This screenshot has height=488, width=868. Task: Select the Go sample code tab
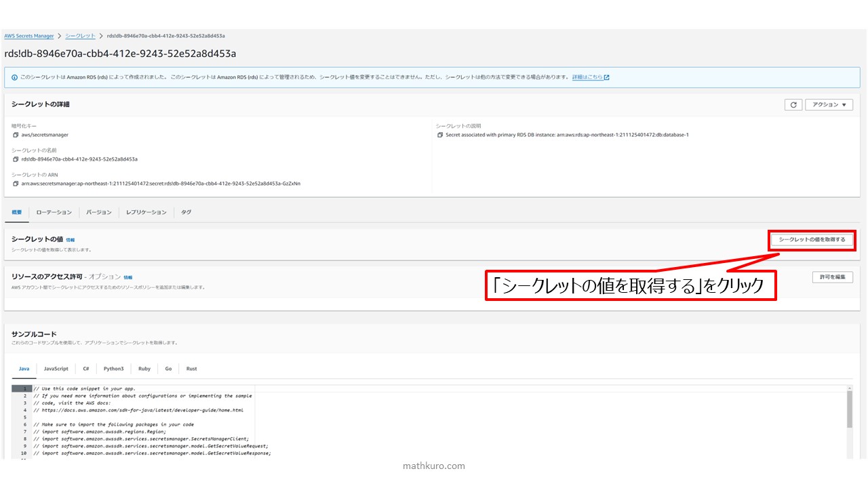[168, 369]
